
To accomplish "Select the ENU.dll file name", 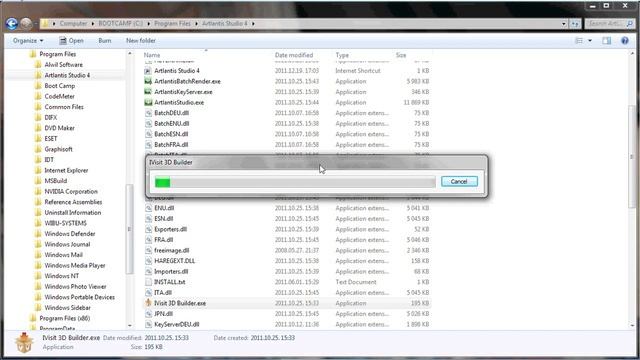I will [x=164, y=208].
